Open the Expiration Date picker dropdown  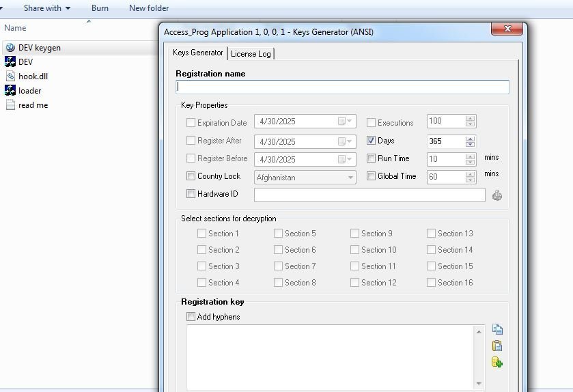pyautogui.click(x=350, y=122)
